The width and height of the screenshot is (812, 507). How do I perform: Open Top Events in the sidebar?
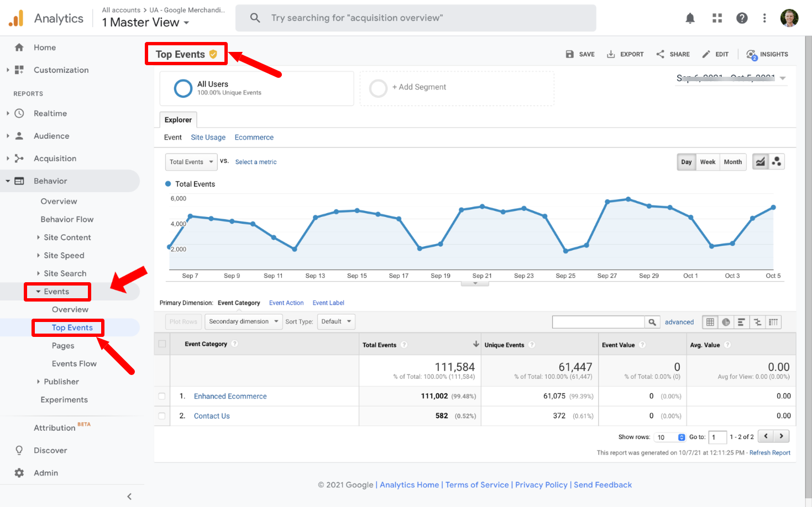(72, 328)
